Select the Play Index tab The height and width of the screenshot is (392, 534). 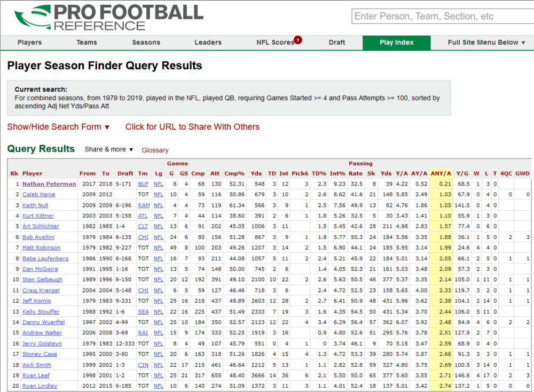(396, 43)
